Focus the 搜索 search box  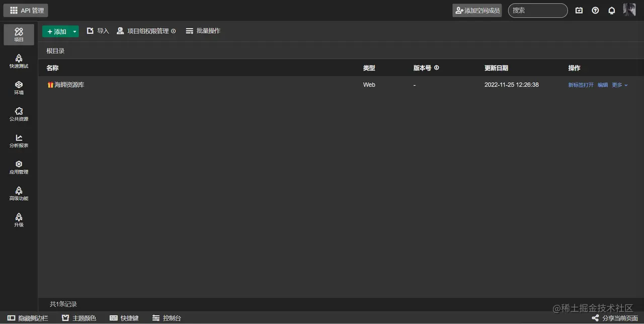tap(538, 10)
